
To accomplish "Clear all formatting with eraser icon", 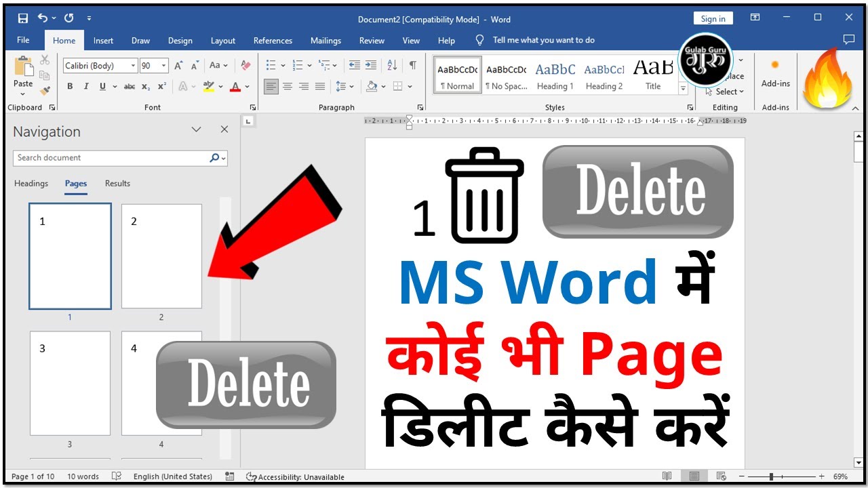I will pyautogui.click(x=245, y=66).
